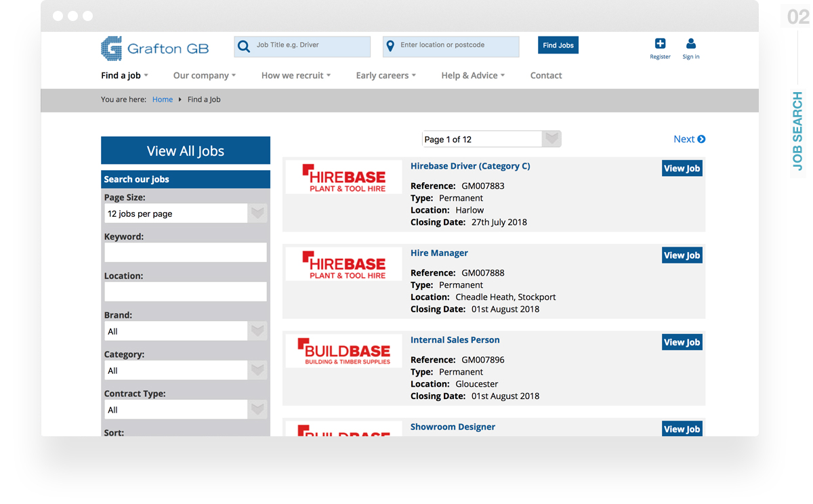Click the magnifier icon in job title search
Screen dimensions: 813x504
click(244, 47)
